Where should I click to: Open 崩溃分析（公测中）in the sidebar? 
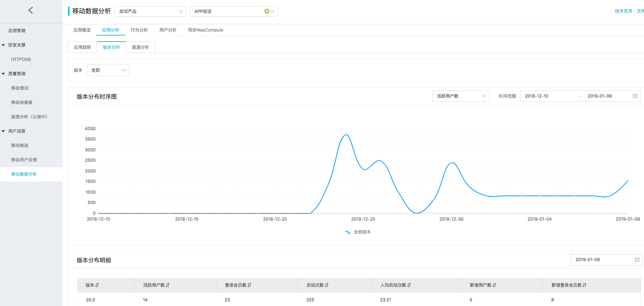(29, 117)
